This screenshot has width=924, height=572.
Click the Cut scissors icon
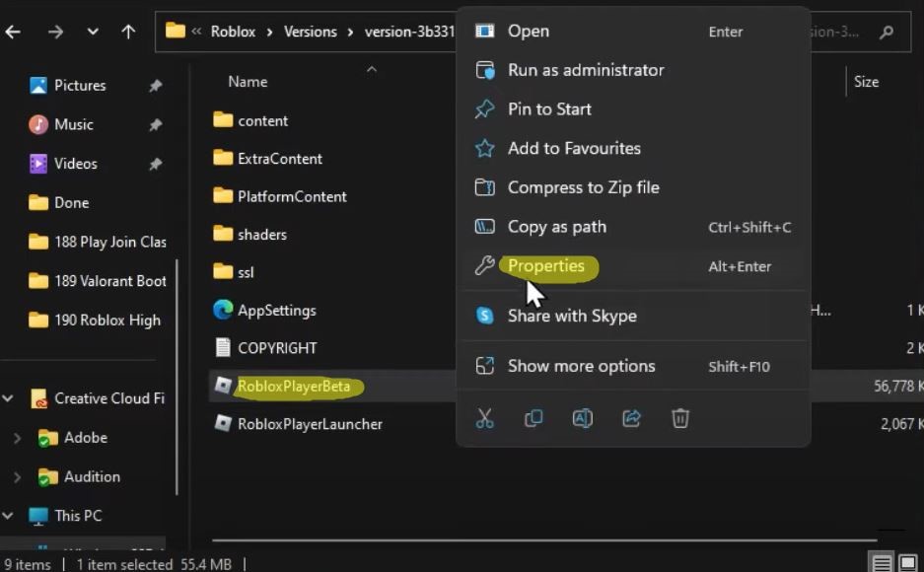coord(484,418)
